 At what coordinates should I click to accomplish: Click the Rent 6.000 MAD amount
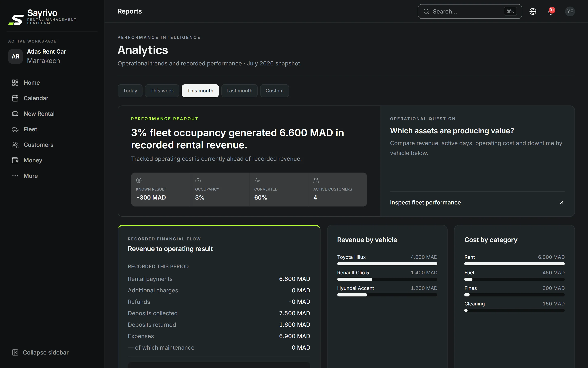(551, 257)
